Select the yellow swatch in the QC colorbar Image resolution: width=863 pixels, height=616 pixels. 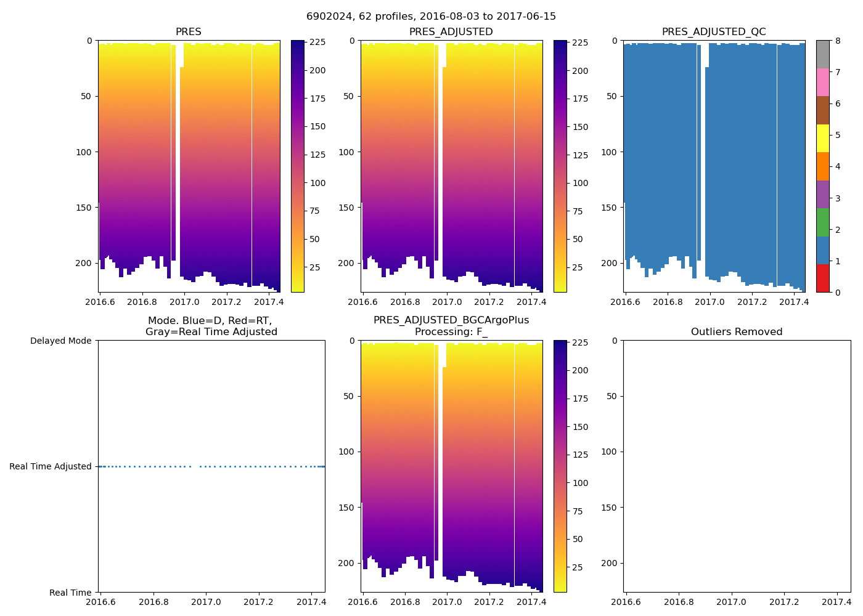click(822, 138)
